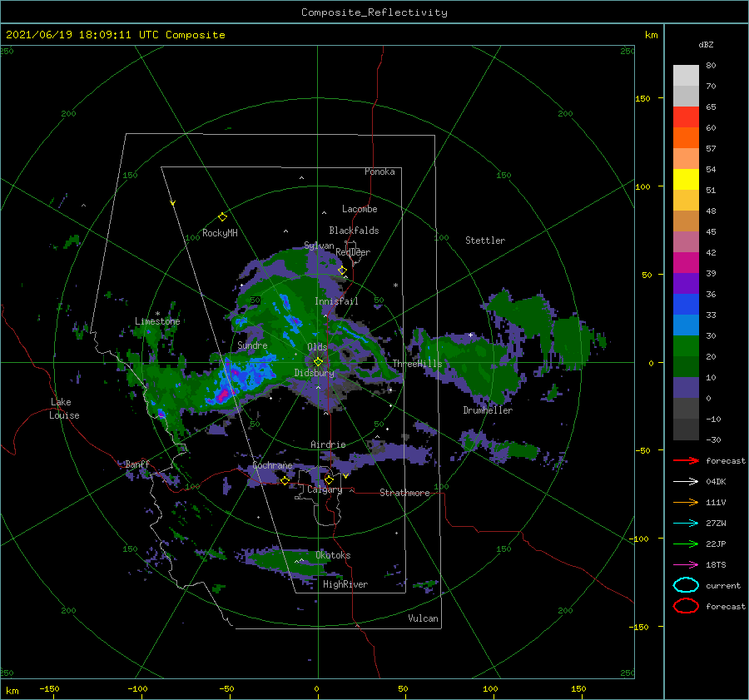Click the Calgary city label
Image resolution: width=749 pixels, height=700 pixels.
325,489
